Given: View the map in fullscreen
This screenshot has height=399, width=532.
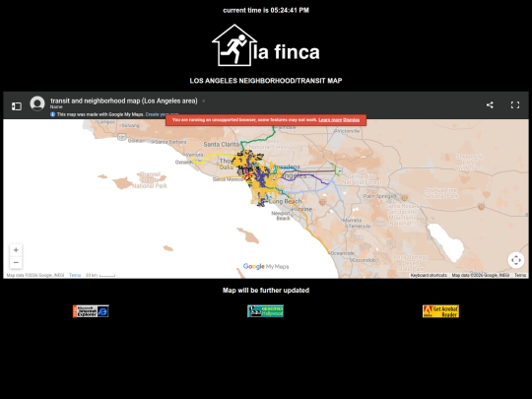Looking at the screenshot, I should [x=515, y=105].
